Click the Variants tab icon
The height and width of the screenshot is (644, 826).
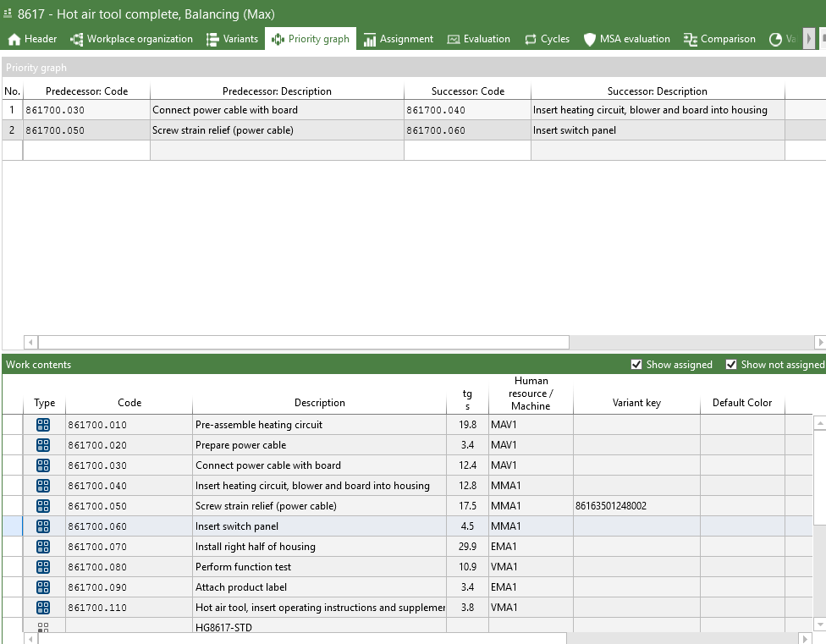pos(212,39)
